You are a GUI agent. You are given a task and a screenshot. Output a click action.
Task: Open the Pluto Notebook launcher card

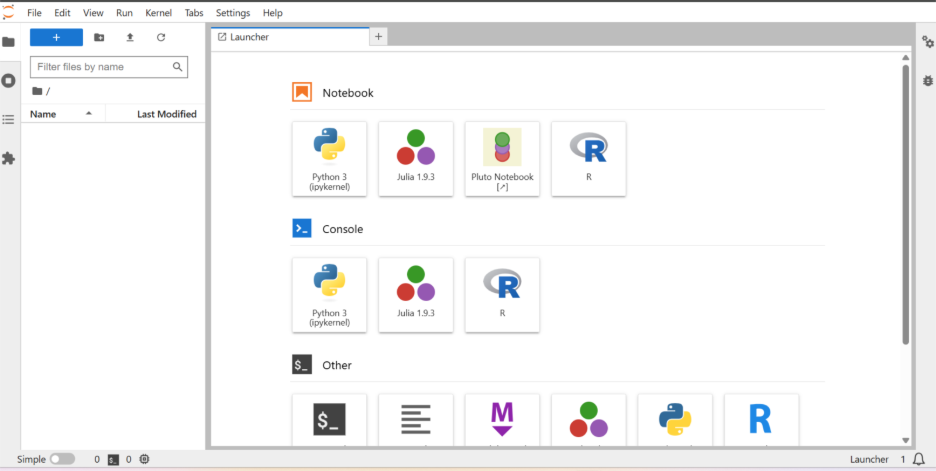pyautogui.click(x=502, y=158)
